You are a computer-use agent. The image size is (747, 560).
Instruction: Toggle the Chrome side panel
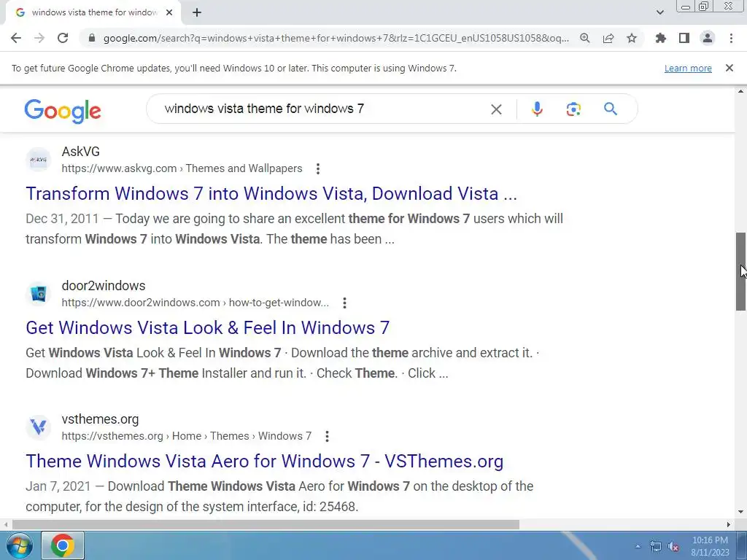[684, 38]
